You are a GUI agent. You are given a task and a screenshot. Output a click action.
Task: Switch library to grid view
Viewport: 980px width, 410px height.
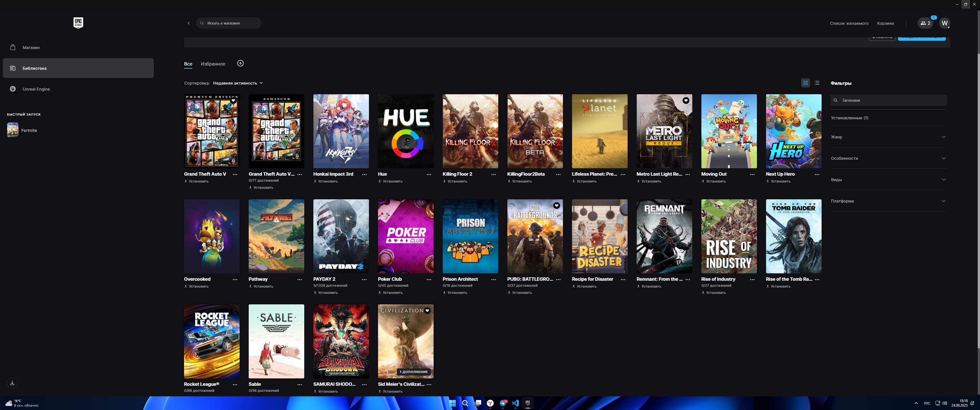[x=805, y=83]
